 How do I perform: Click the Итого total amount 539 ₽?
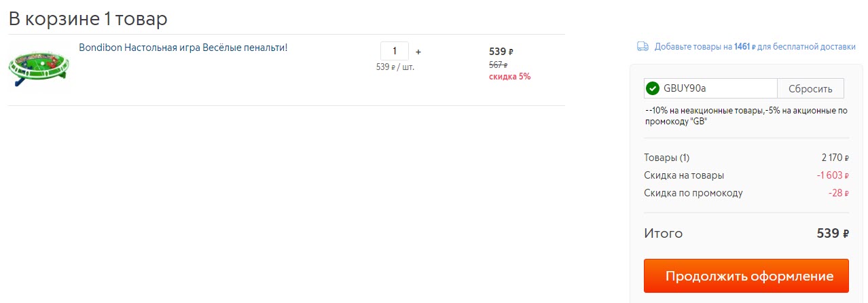click(x=832, y=234)
